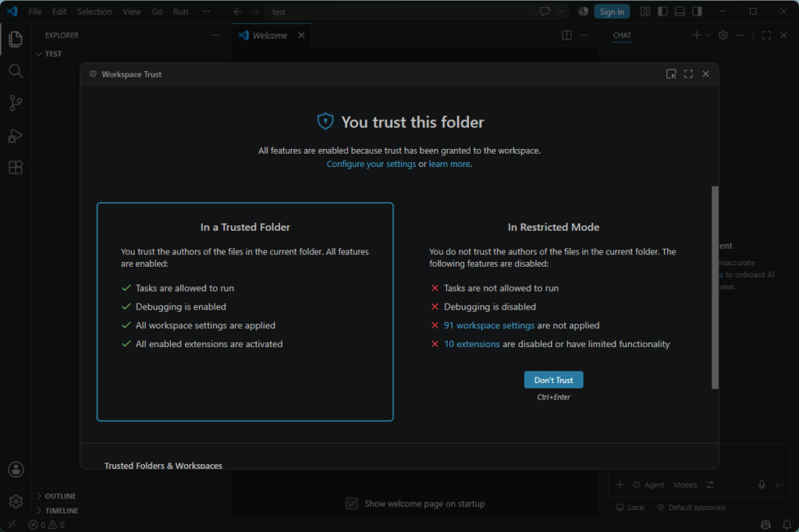Open Explorer views and more actions ellipsis
This screenshot has height=532, width=799.
[215, 35]
